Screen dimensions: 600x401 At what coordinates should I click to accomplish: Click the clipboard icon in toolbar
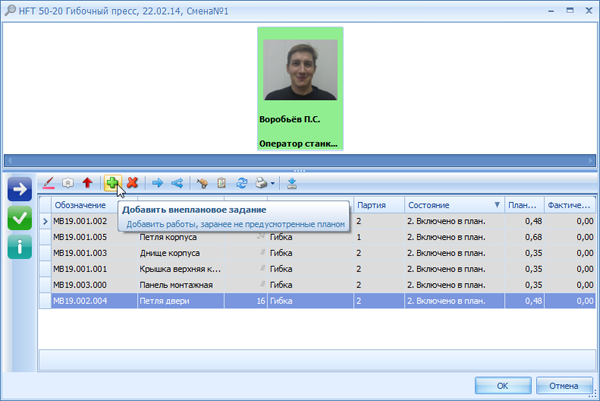tap(222, 183)
